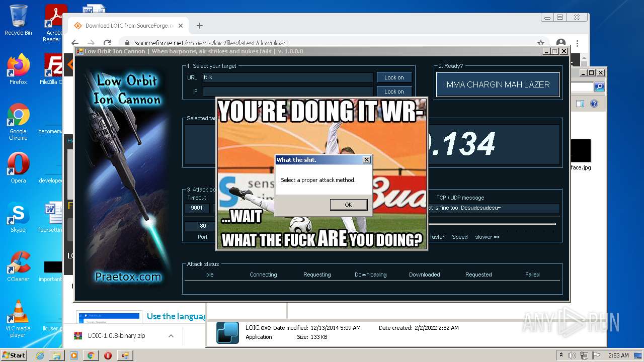Switch to the LOIC taskbar button
The image size is (644, 362).
pyautogui.click(x=125, y=355)
